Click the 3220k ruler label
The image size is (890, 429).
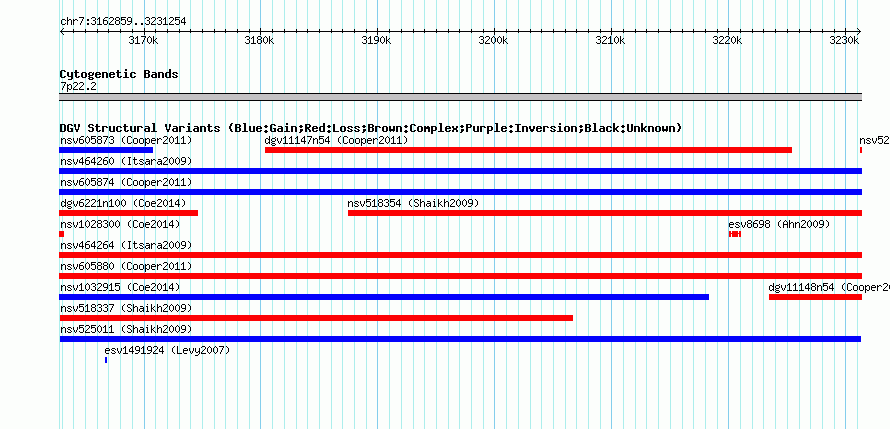tap(727, 41)
